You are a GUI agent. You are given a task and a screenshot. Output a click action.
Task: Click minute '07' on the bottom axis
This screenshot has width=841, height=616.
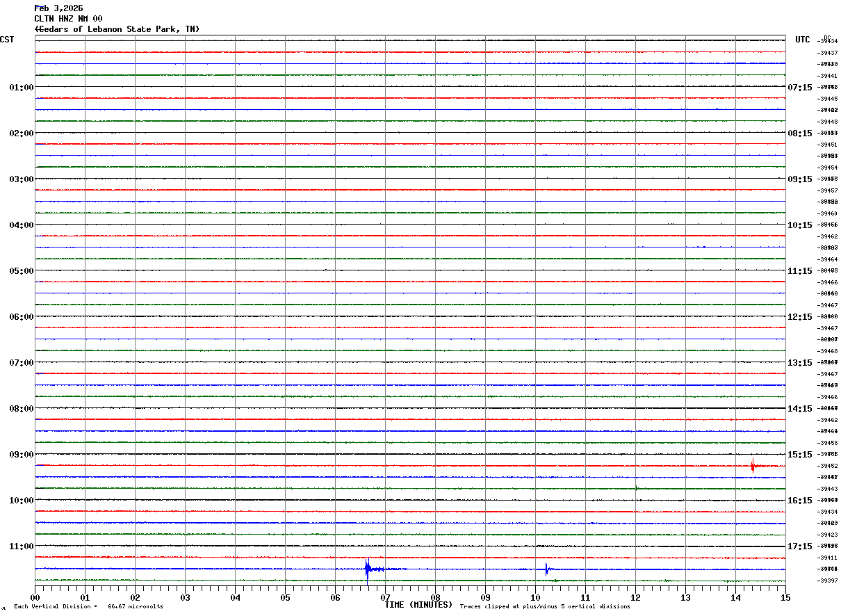click(386, 597)
